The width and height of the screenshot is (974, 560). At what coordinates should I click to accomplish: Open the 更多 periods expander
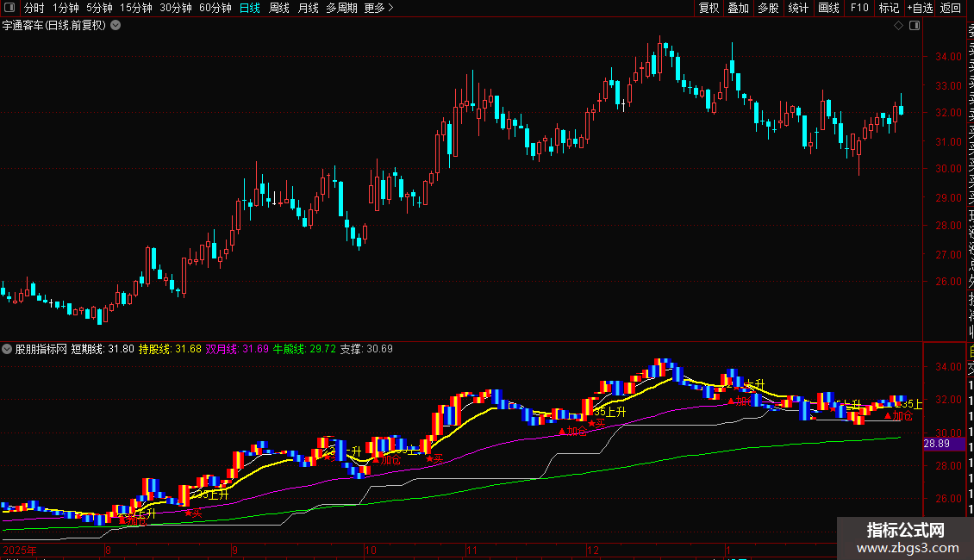click(x=378, y=8)
